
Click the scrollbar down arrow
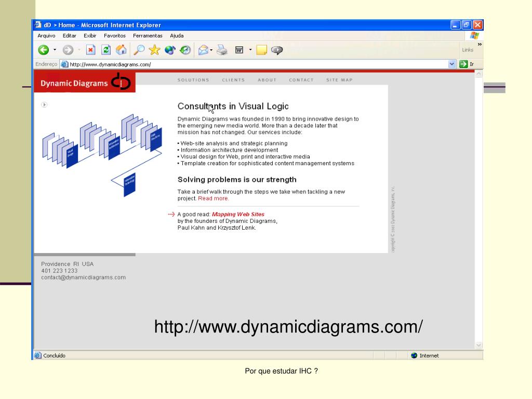pyautogui.click(x=478, y=345)
